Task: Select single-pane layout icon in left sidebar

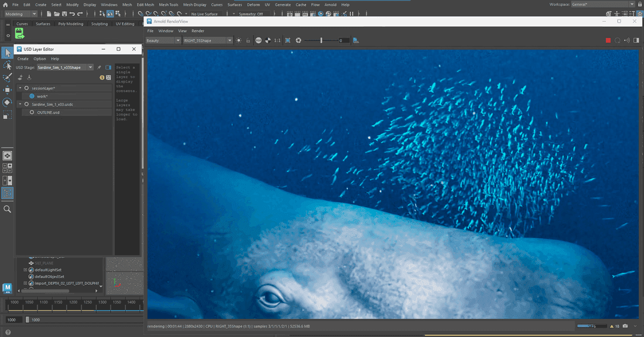Action: click(x=8, y=156)
